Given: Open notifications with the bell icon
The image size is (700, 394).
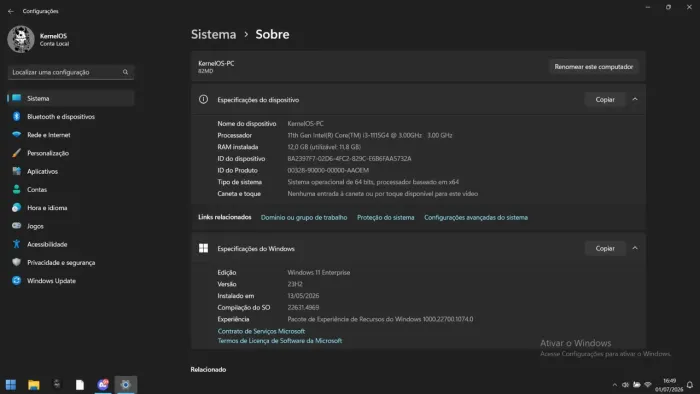Looking at the screenshot, I should (x=690, y=385).
